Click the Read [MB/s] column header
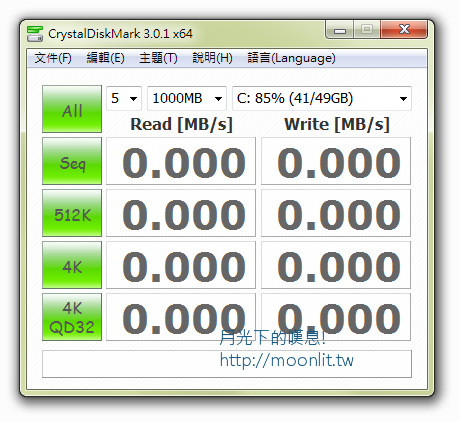 click(181, 124)
